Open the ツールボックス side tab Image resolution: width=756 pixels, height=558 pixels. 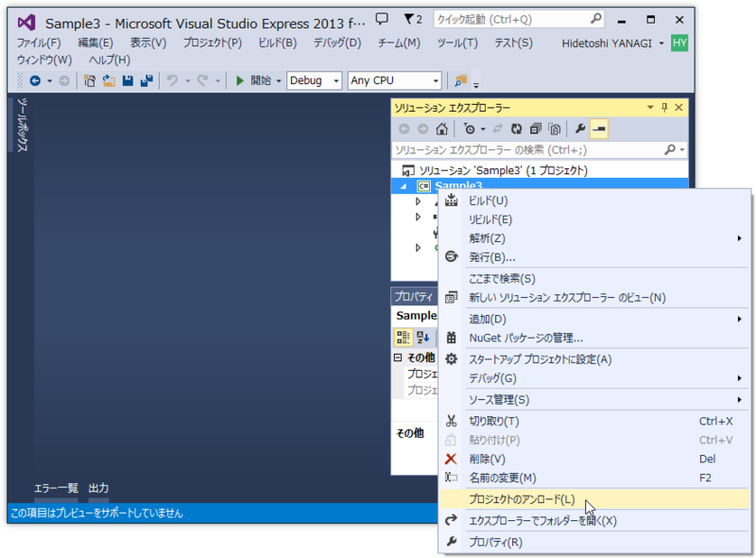[x=23, y=125]
